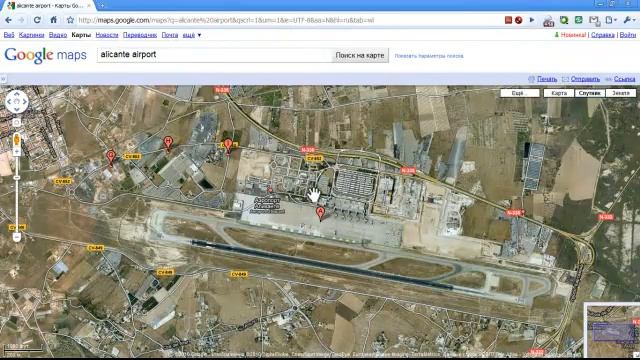Screen dimensions: 640x360
Task: Click the Ссылка link-to-map link
Action: point(624,79)
